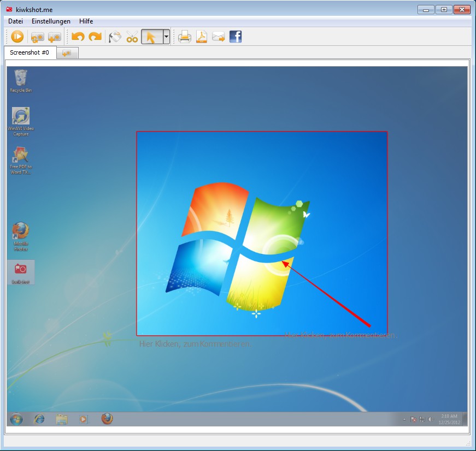Select the scissors crop tool
This screenshot has width=476, height=451.
[x=132, y=37]
